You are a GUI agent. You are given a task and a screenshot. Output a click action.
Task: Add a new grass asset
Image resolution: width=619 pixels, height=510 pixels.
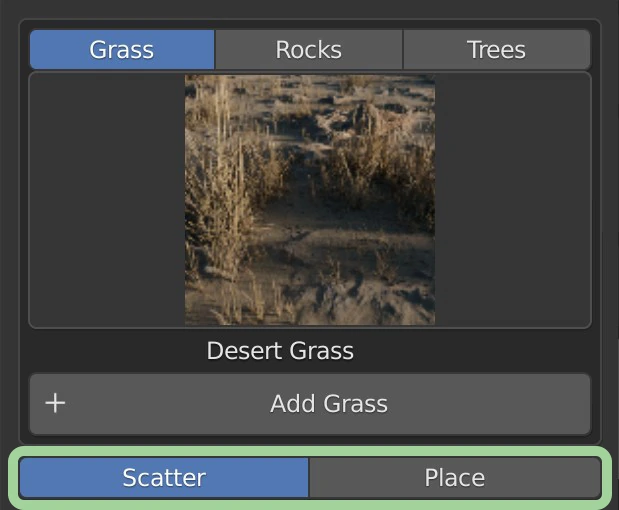tap(328, 404)
